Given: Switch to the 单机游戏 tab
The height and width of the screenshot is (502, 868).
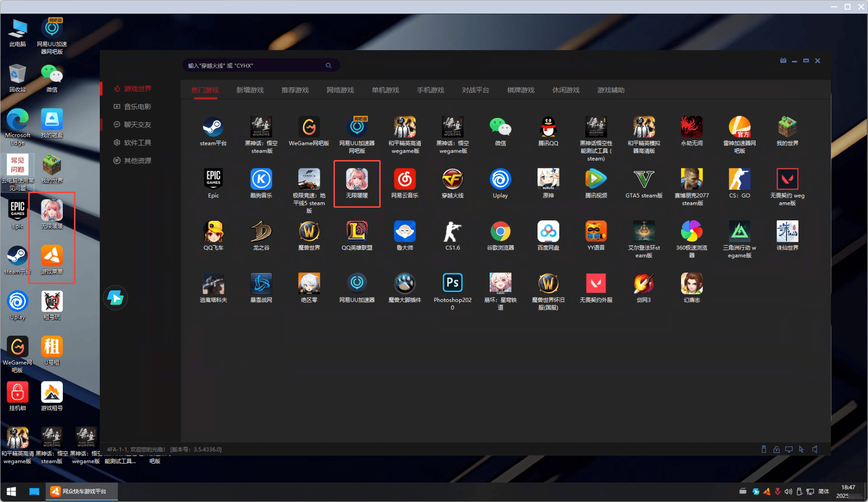Looking at the screenshot, I should pos(385,90).
